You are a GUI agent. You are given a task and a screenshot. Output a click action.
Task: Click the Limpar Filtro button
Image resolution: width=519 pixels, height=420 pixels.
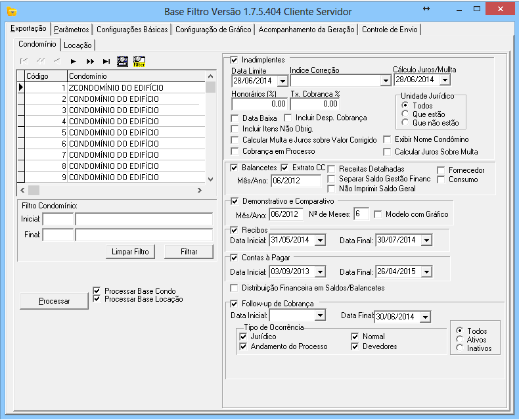point(130,252)
